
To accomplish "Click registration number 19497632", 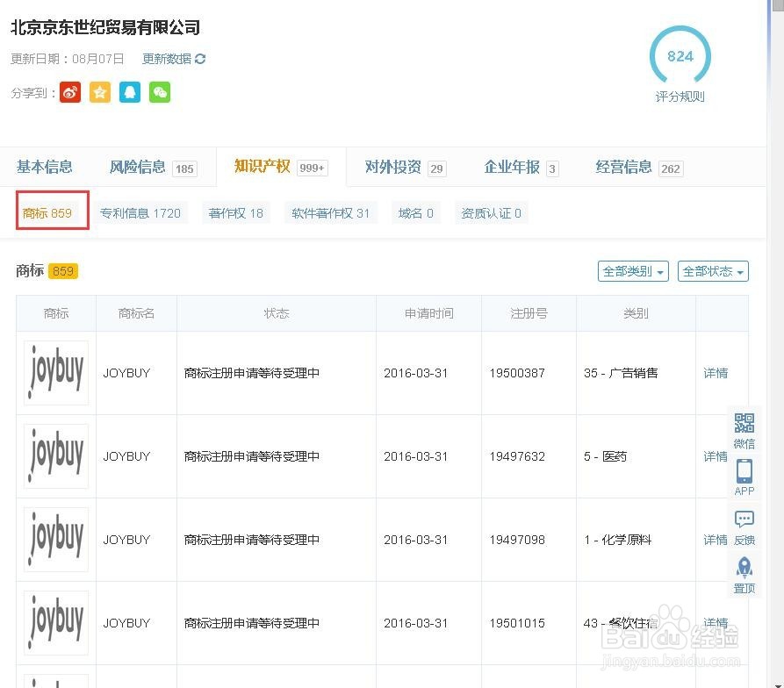I will click(517, 456).
